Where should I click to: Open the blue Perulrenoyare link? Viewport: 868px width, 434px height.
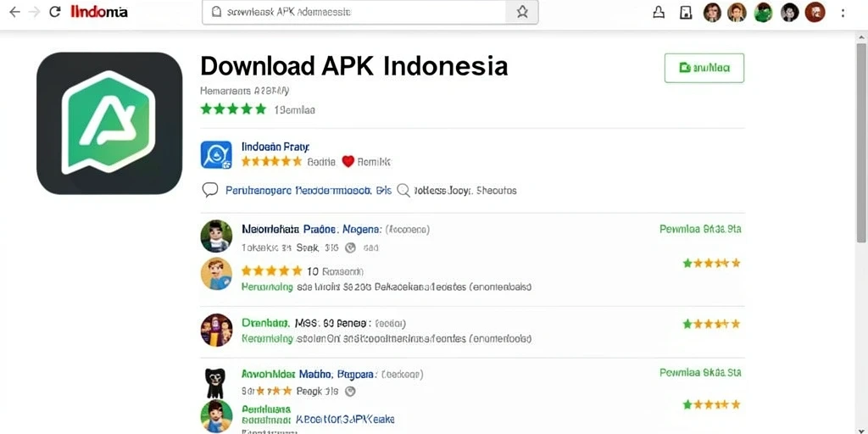point(309,191)
